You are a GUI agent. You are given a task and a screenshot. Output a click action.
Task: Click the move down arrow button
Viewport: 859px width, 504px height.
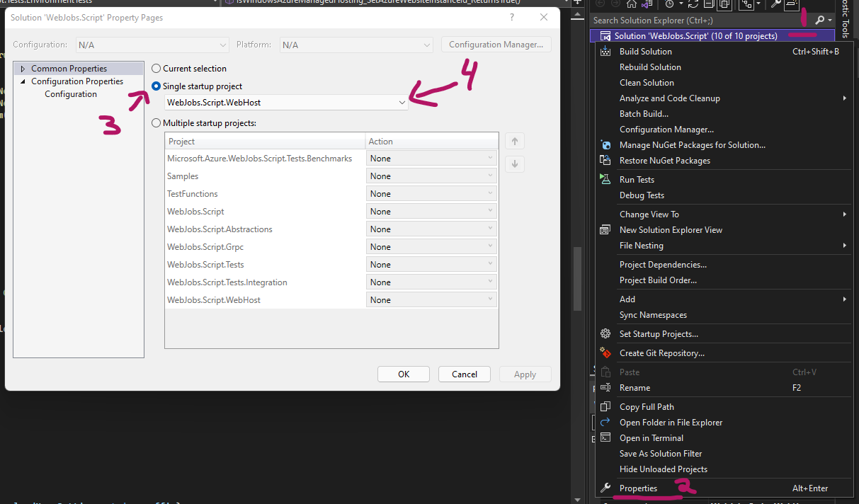[515, 164]
